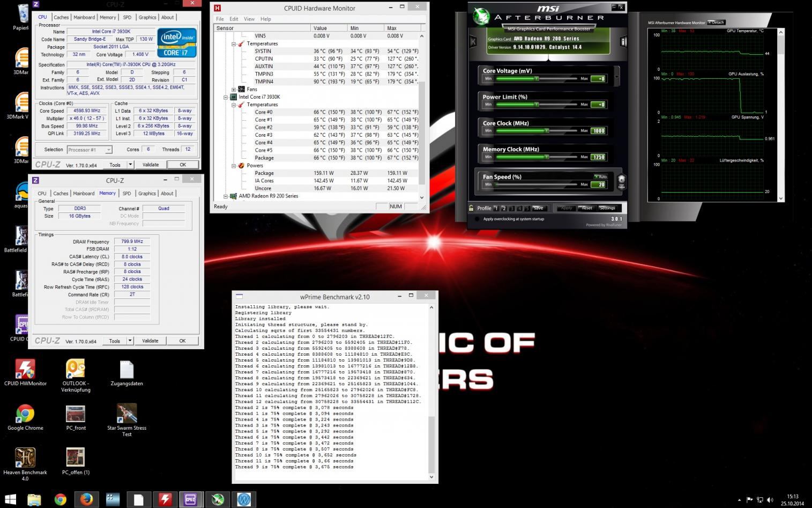The height and width of the screenshot is (508, 812).
Task: Switch to SPD tab in CPU-Z memory window
Action: pos(126,193)
